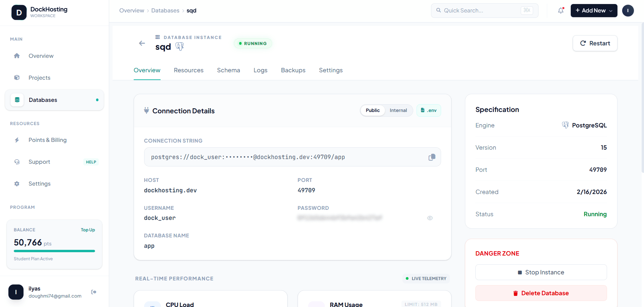The height and width of the screenshot is (307, 644).
Task: Switch connection details to Internal
Action: [398, 110]
